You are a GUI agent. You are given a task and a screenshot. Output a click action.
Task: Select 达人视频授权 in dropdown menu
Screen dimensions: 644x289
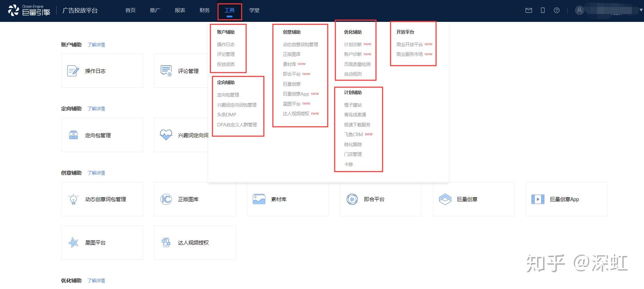coord(296,114)
